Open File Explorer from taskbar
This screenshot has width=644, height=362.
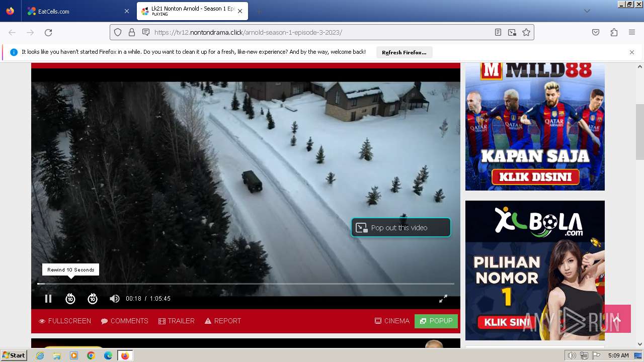pyautogui.click(x=57, y=355)
